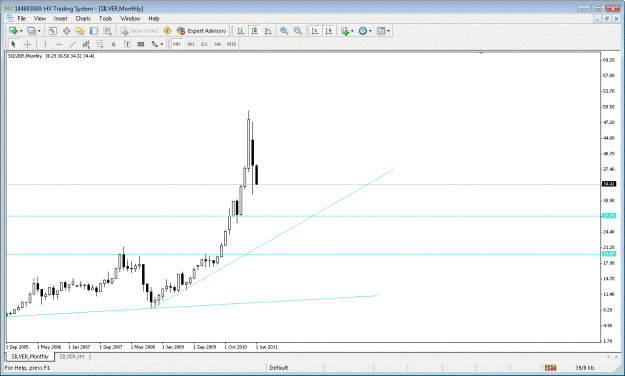
Task: Switch to M15 timeframe
Action: (x=232, y=44)
